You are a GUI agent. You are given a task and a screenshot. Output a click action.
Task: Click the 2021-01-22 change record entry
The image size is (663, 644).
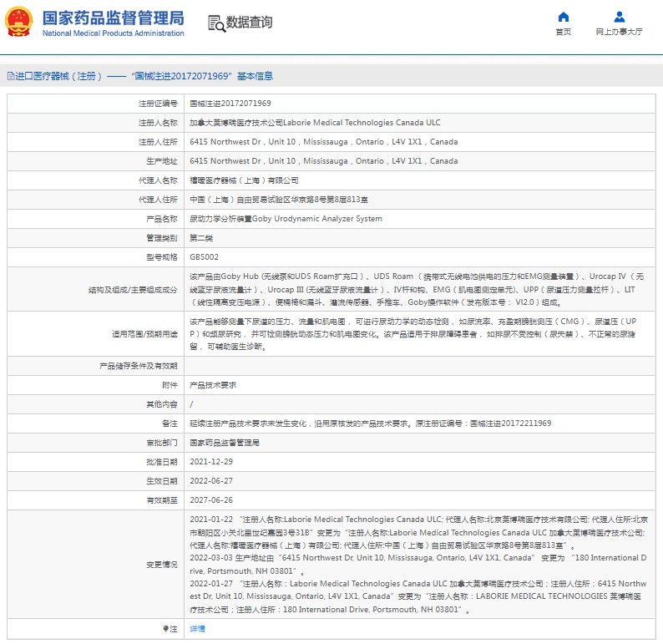pos(418,532)
